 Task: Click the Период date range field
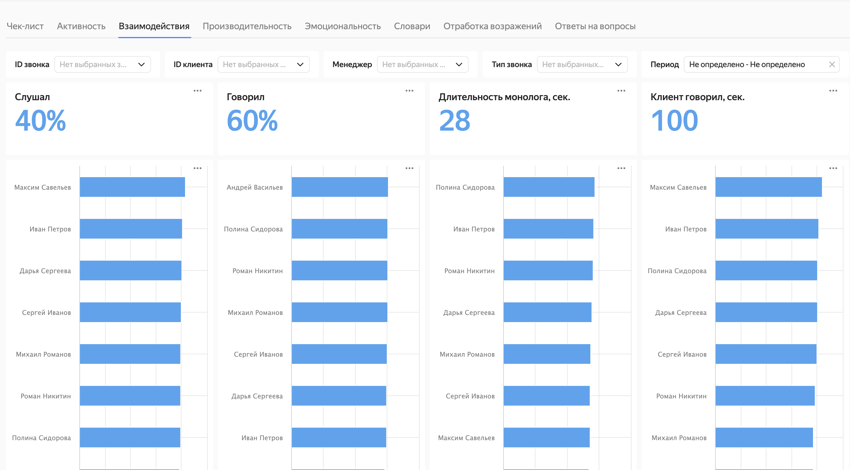tap(753, 65)
